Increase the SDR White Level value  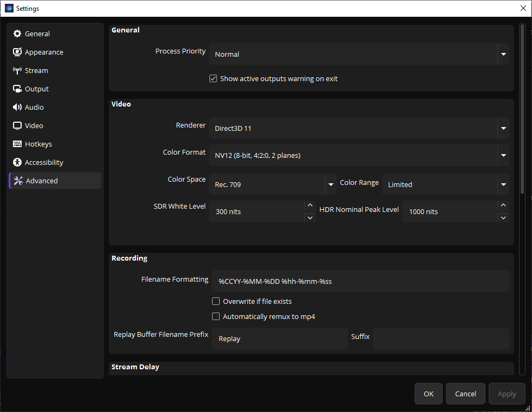coord(310,205)
